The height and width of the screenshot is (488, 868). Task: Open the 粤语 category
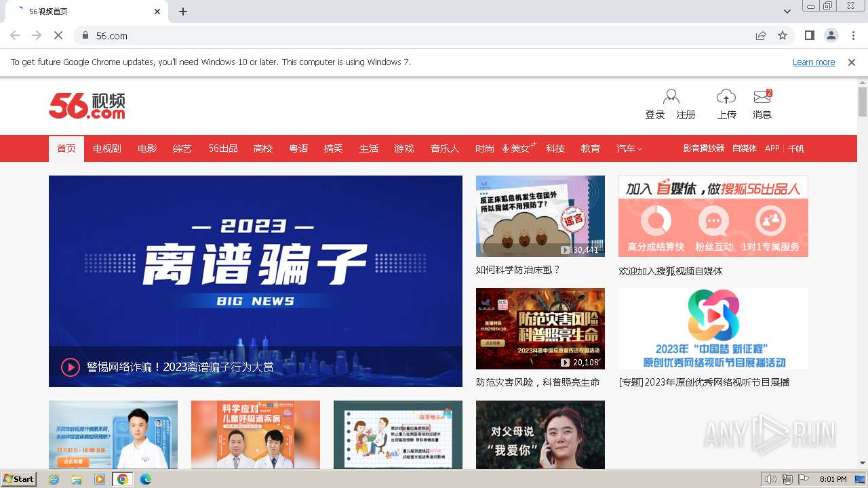[x=299, y=148]
